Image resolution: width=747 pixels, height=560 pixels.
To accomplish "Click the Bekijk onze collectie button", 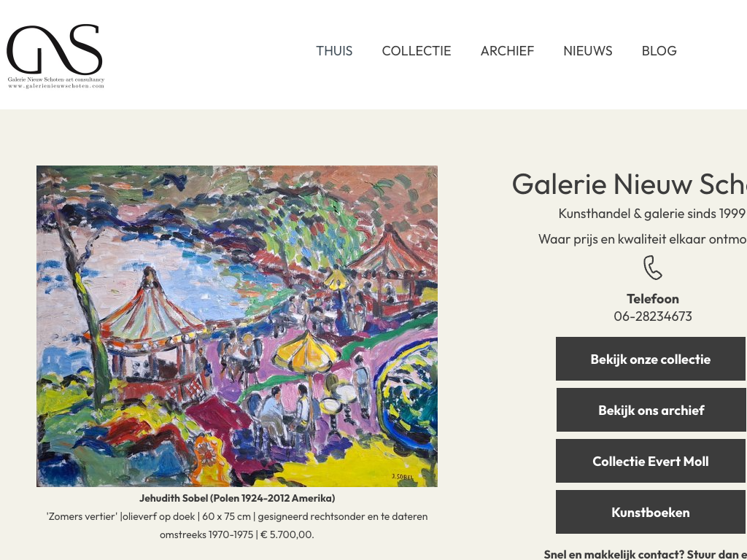I will click(651, 359).
